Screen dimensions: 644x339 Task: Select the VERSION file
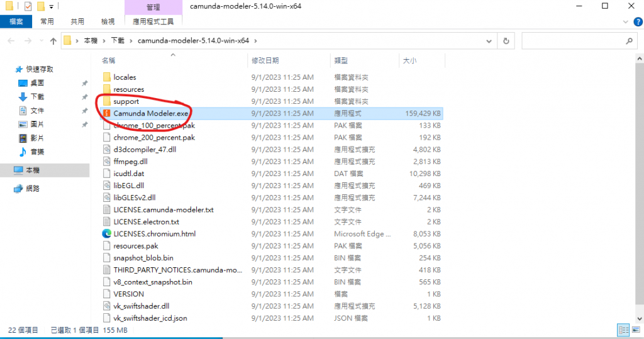click(x=128, y=294)
